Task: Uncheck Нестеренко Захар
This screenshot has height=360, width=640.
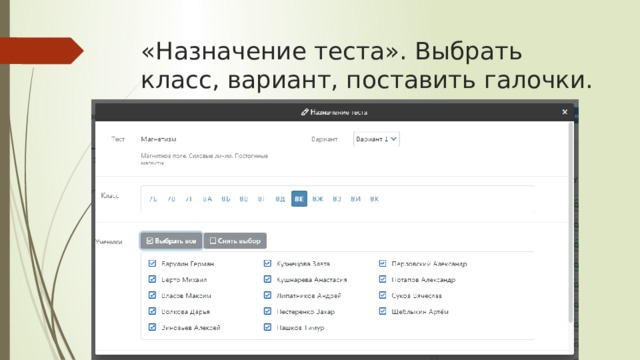Action: [x=267, y=311]
